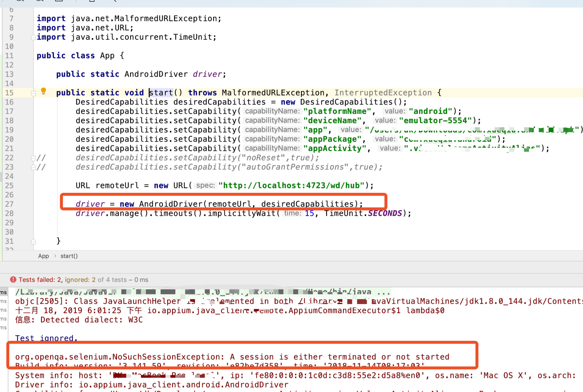Click the "platformName" string on line 17

pyautogui.click(x=337, y=111)
